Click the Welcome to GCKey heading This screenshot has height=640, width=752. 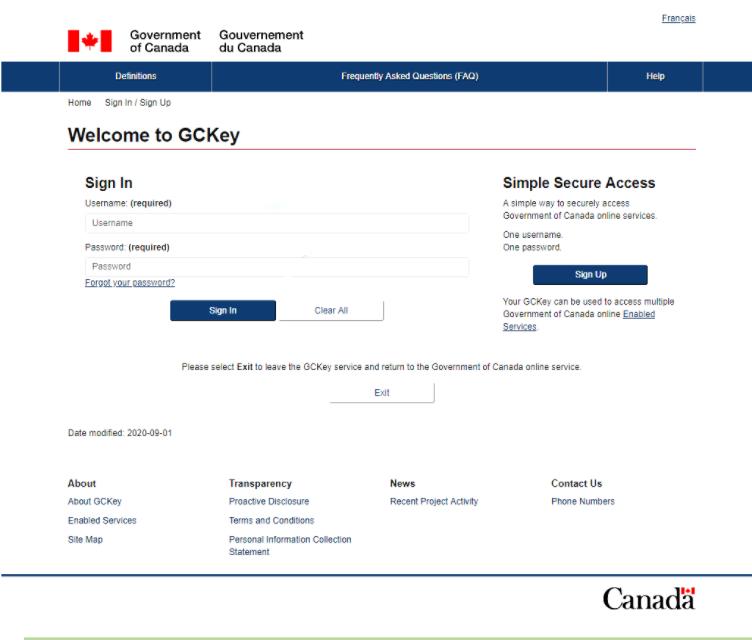(x=153, y=135)
